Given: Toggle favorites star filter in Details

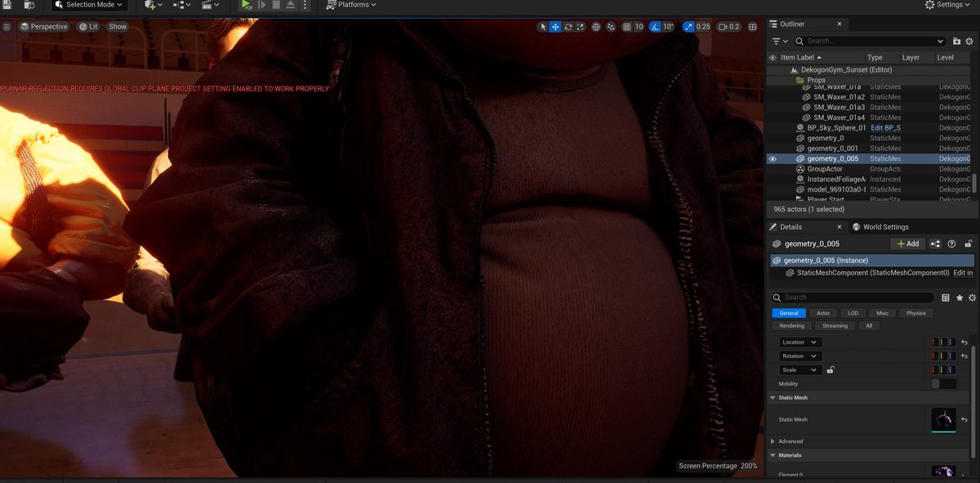Looking at the screenshot, I should click(960, 298).
